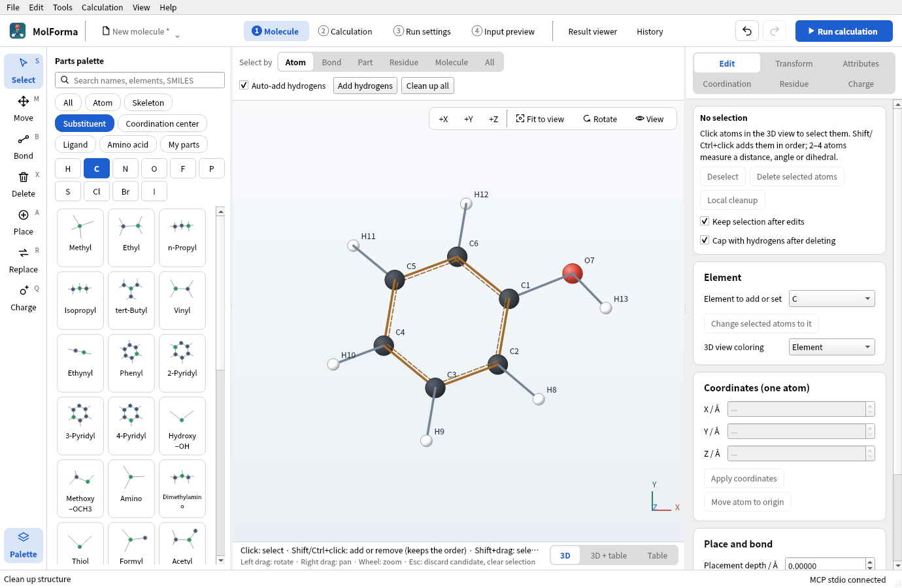Click the redo arrow button
The image size is (902, 588).
point(775,31)
